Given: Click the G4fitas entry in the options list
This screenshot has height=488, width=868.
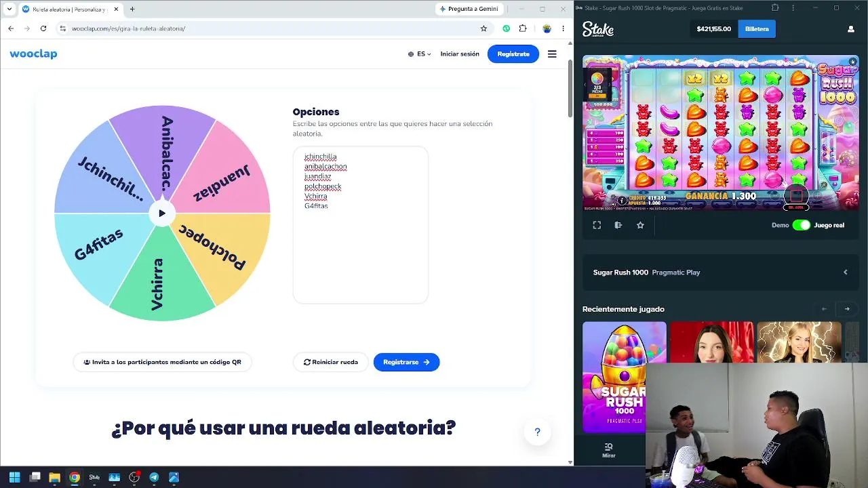Looking at the screenshot, I should 316,205.
